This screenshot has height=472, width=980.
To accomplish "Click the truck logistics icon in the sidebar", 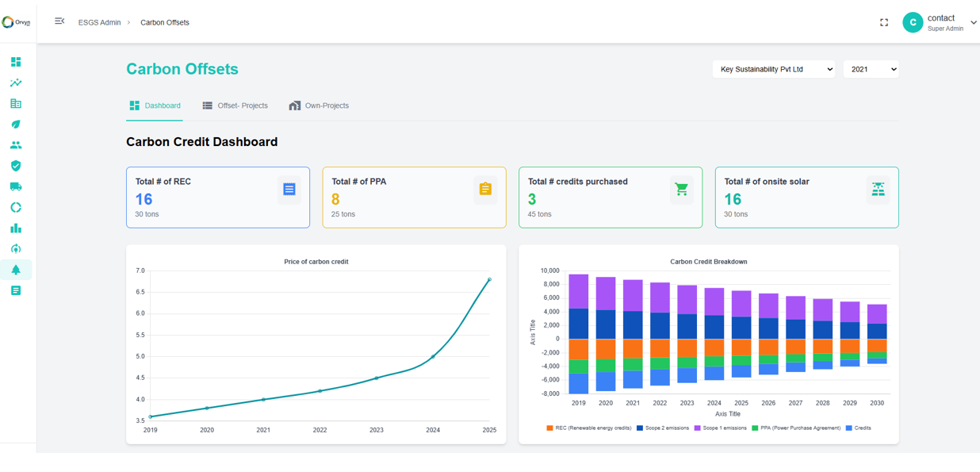I will pyautogui.click(x=16, y=186).
